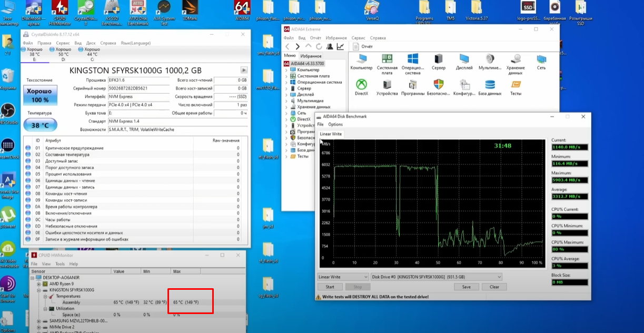Select drive D: 50 °C in CrystalDiskInfo
Viewport: 644px width, 333px height.
coord(62,54)
